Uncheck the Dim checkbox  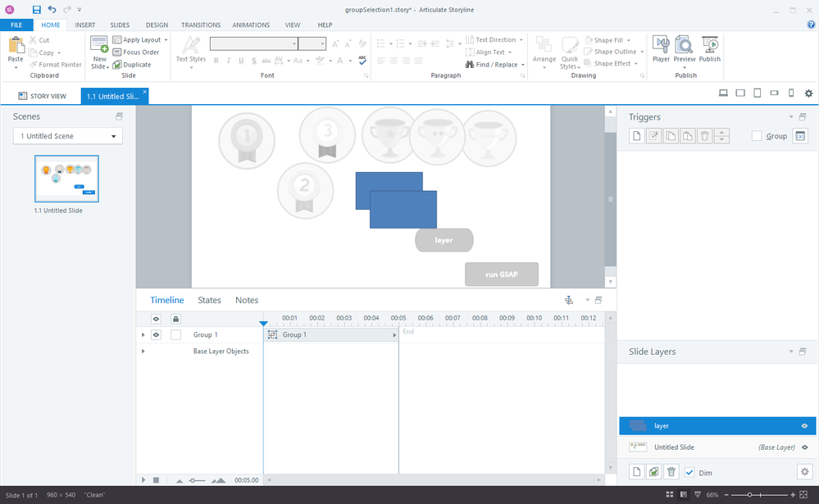689,472
